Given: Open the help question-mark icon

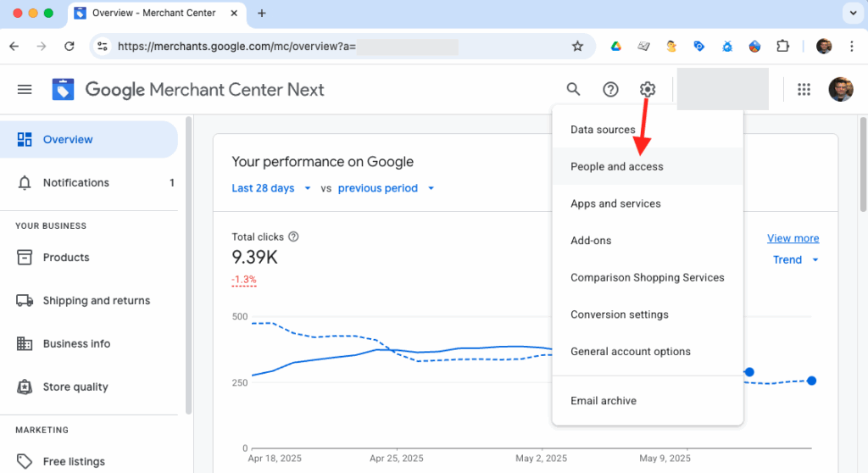Looking at the screenshot, I should pos(610,89).
